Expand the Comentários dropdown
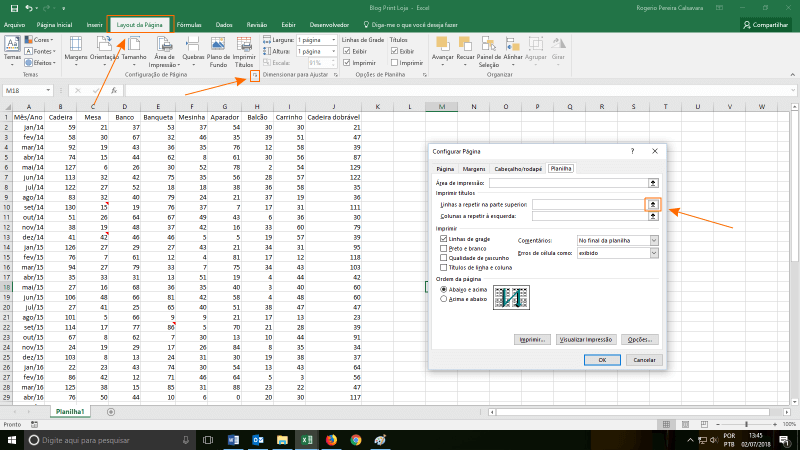The height and width of the screenshot is (450, 800). tap(654, 240)
